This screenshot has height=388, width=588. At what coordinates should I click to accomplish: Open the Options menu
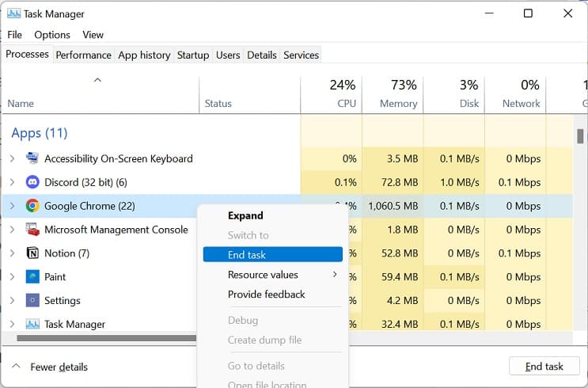pyautogui.click(x=52, y=35)
